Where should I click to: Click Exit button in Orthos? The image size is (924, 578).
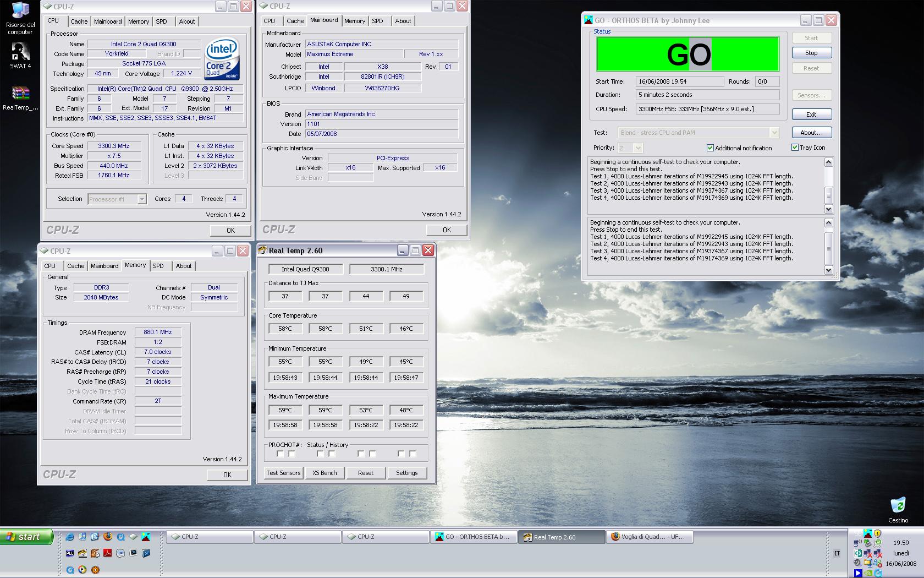pos(811,114)
